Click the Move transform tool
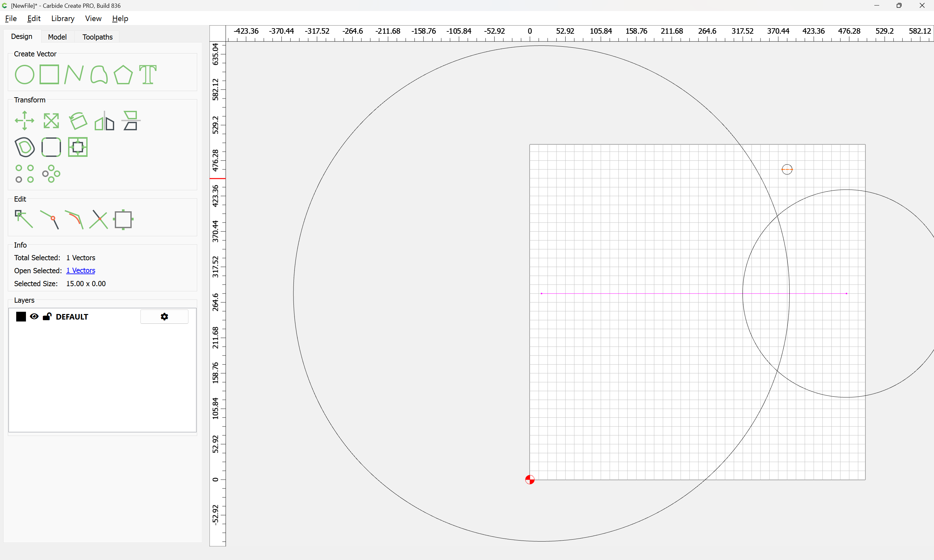This screenshot has height=560, width=934. [x=25, y=121]
